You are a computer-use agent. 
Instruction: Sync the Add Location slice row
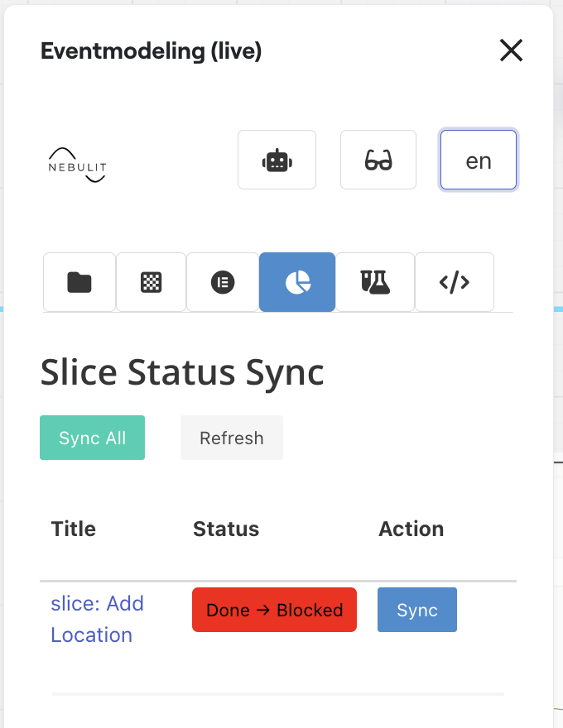417,610
